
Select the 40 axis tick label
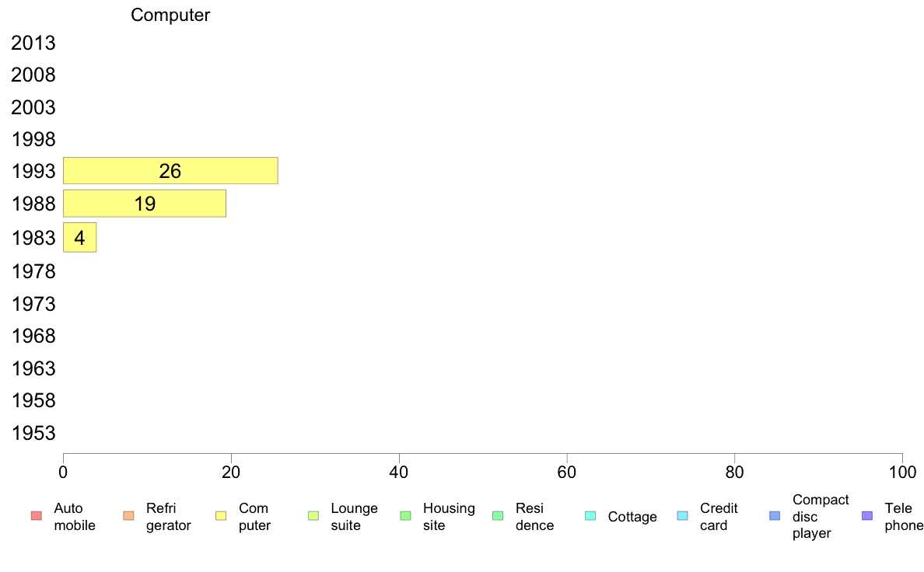tap(399, 473)
